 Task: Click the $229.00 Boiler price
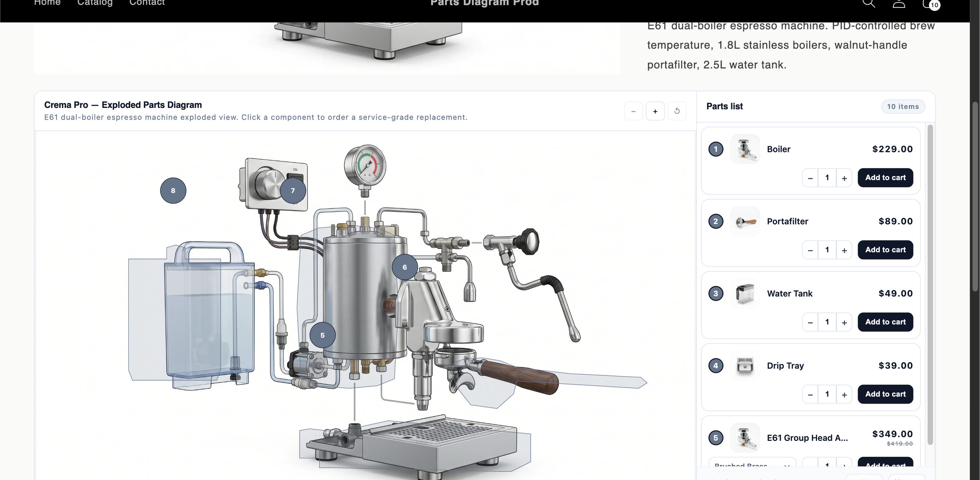(x=892, y=149)
